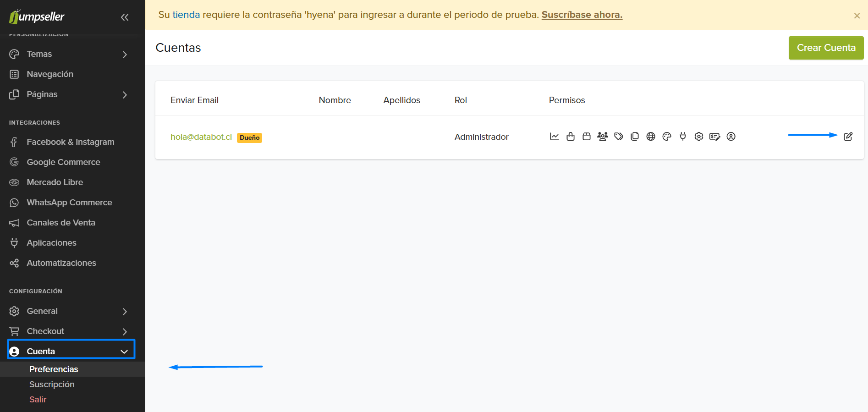The image size is (868, 412).
Task: Collapse the Cuenta section chevron
Action: pos(124,352)
